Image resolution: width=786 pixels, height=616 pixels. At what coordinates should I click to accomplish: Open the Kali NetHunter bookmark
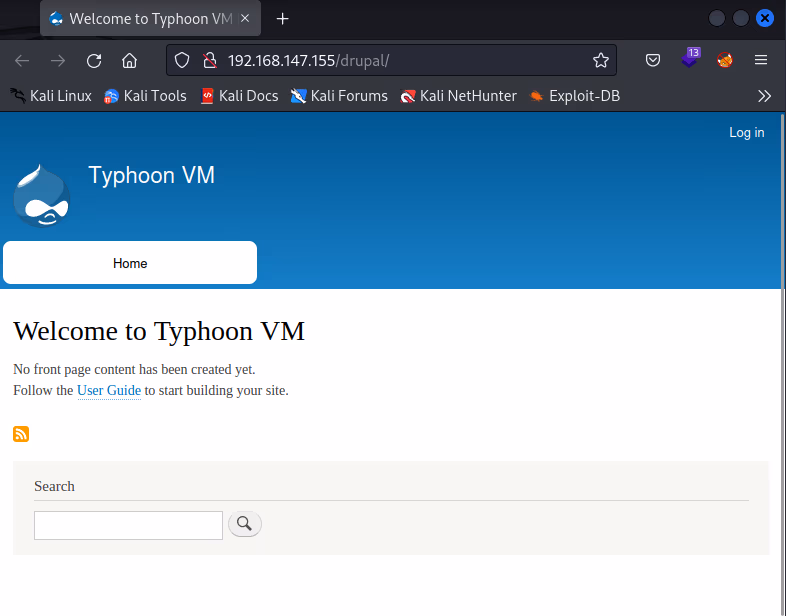pyautogui.click(x=458, y=96)
